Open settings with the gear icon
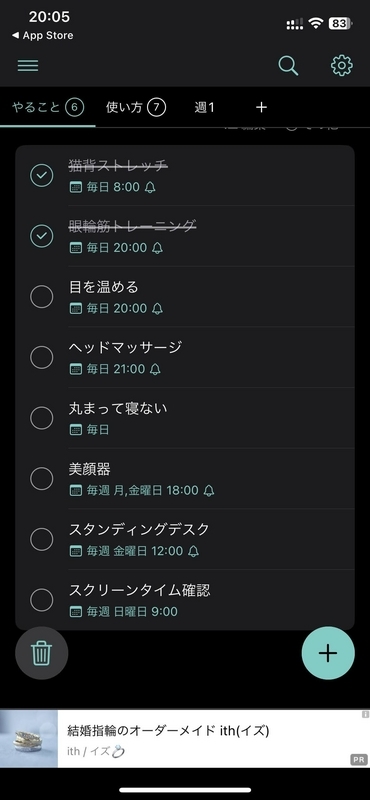 pyautogui.click(x=341, y=66)
